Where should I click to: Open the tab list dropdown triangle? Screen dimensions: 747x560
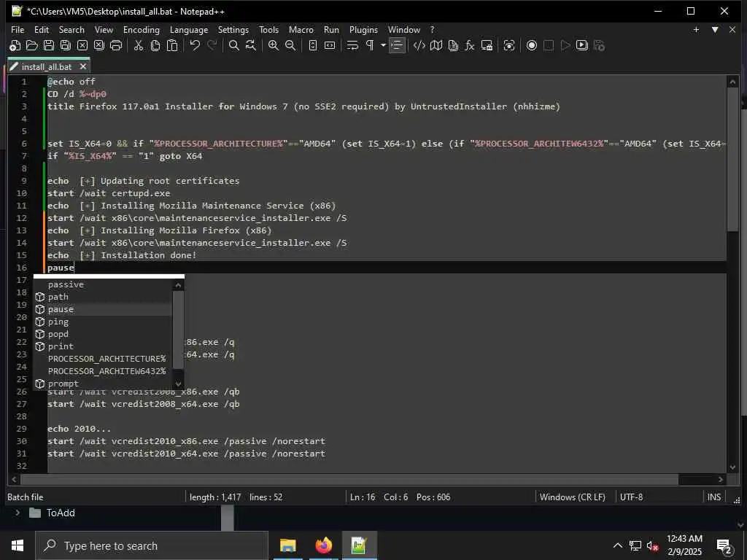pyautogui.click(x=715, y=29)
